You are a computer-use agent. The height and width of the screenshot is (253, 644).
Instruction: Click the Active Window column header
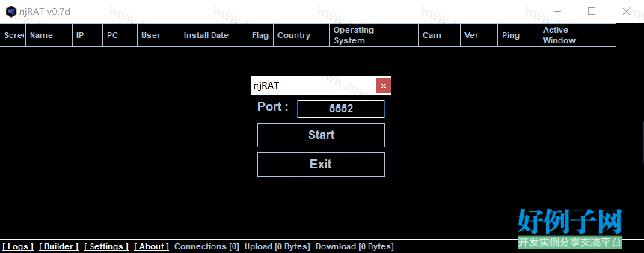pos(577,35)
